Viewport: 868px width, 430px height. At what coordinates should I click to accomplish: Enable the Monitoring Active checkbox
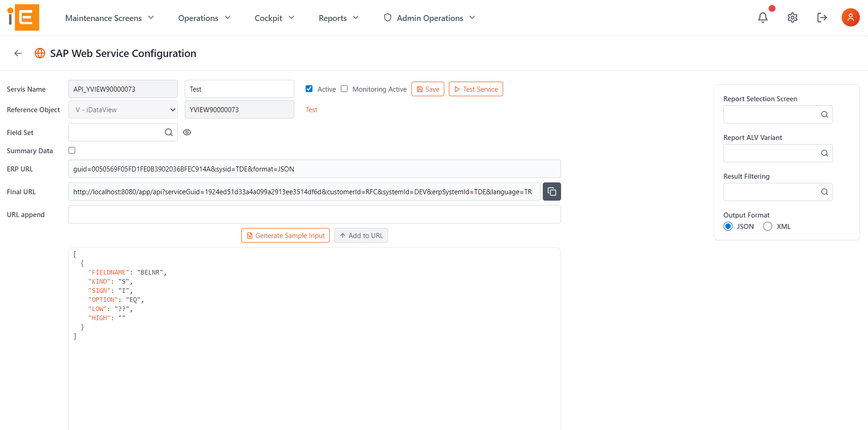coord(344,88)
